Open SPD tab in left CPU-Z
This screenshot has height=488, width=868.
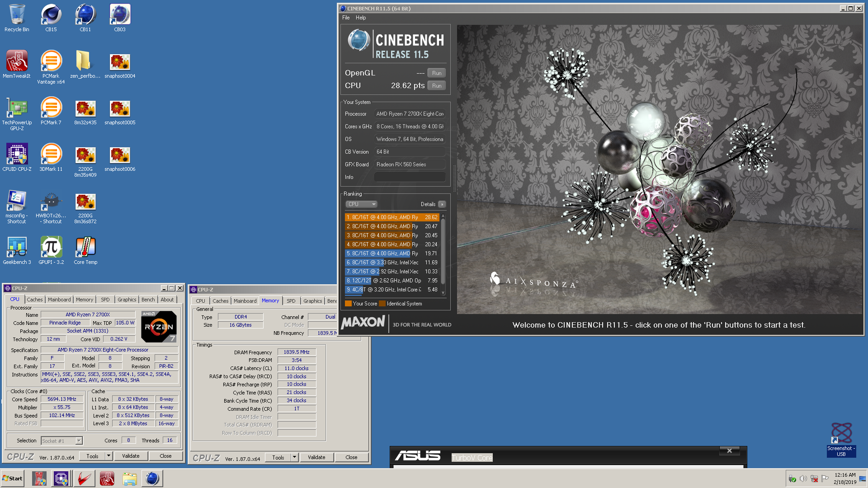105,300
